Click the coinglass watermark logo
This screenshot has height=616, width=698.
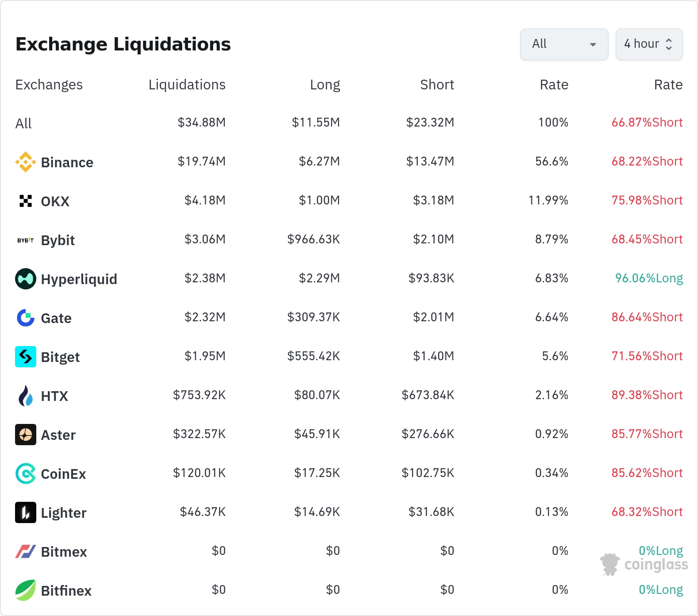click(x=644, y=564)
